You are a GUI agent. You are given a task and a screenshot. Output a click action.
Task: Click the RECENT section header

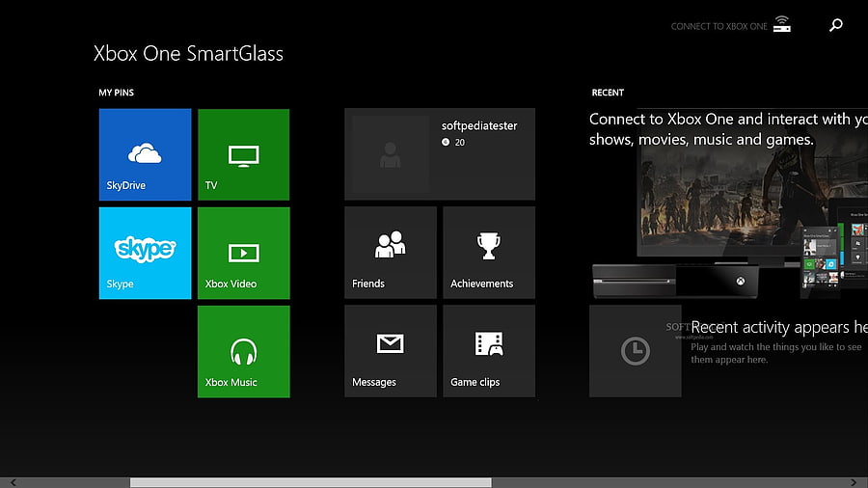(x=608, y=93)
